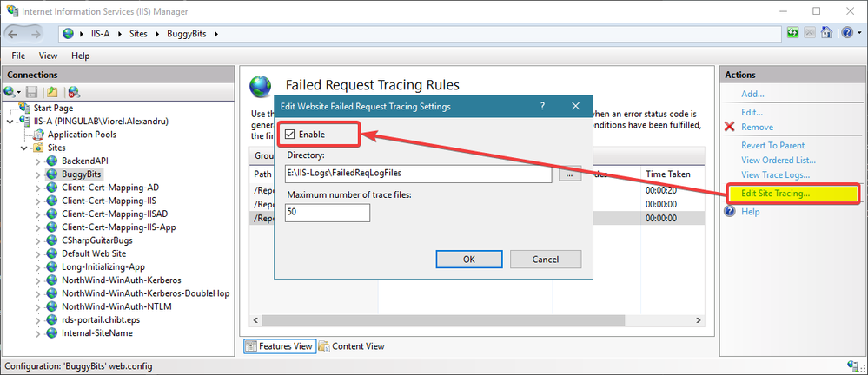Select BackendAPI site globe icon
The image size is (868, 375).
click(x=52, y=161)
